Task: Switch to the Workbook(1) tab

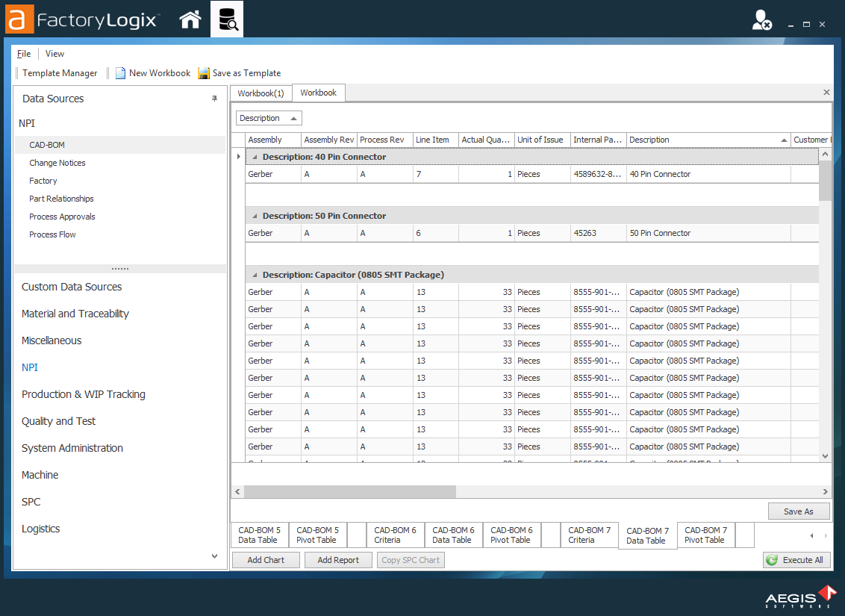Action: coord(260,92)
